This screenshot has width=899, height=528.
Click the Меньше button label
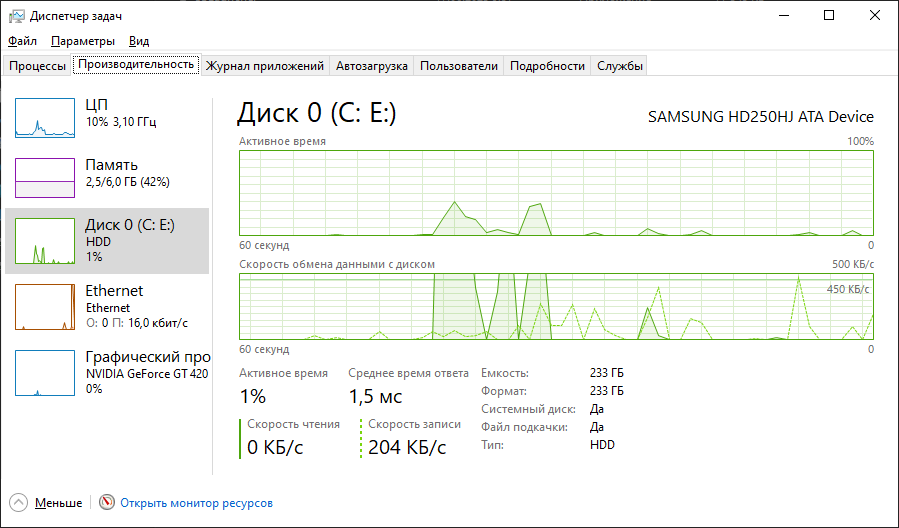58,503
